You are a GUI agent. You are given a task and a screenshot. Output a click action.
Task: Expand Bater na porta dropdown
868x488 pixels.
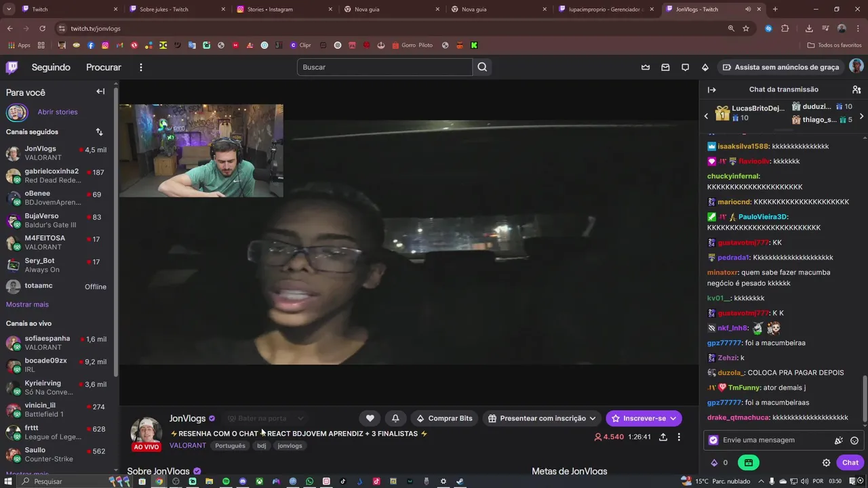[265, 418]
